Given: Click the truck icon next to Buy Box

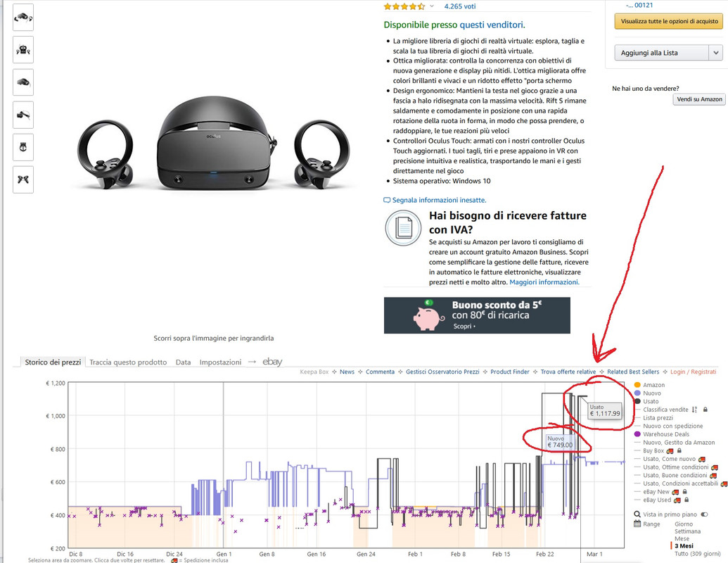Looking at the screenshot, I should click(x=670, y=451).
